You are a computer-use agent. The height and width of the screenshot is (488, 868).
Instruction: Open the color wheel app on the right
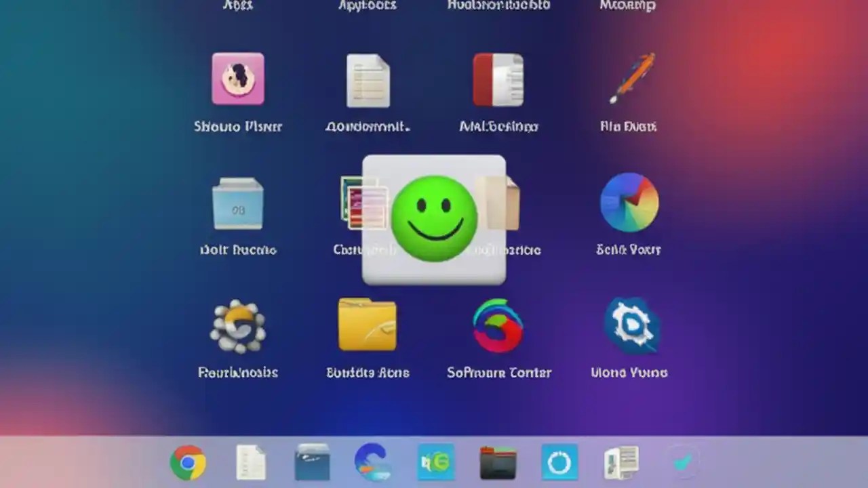coord(629,202)
